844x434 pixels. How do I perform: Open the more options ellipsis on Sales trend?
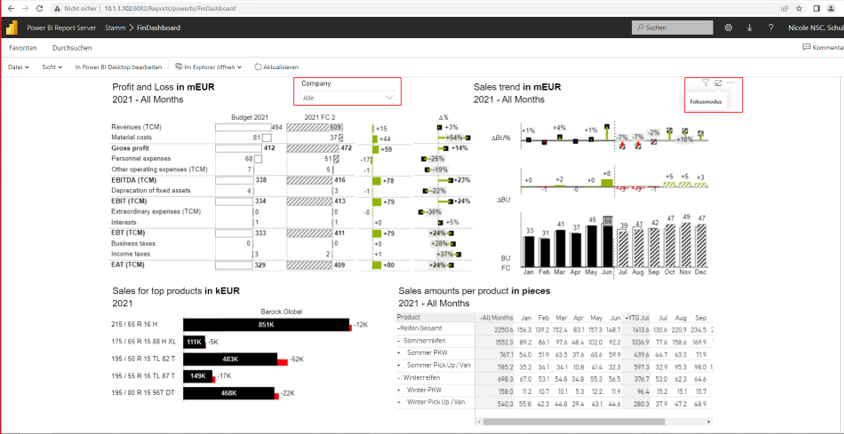[730, 83]
